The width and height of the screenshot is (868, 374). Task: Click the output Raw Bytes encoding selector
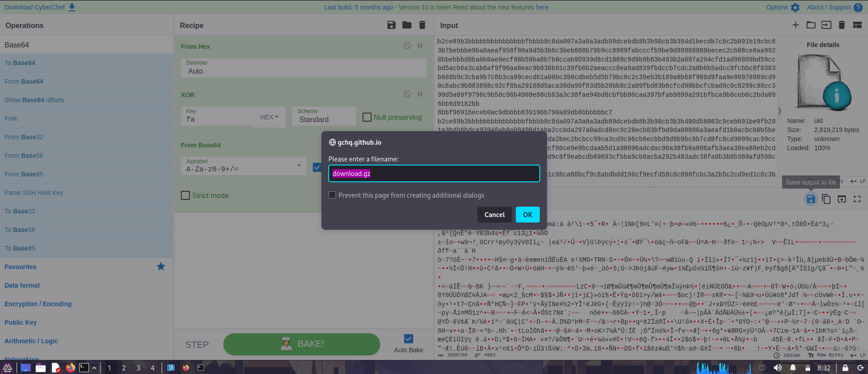[x=826, y=355]
